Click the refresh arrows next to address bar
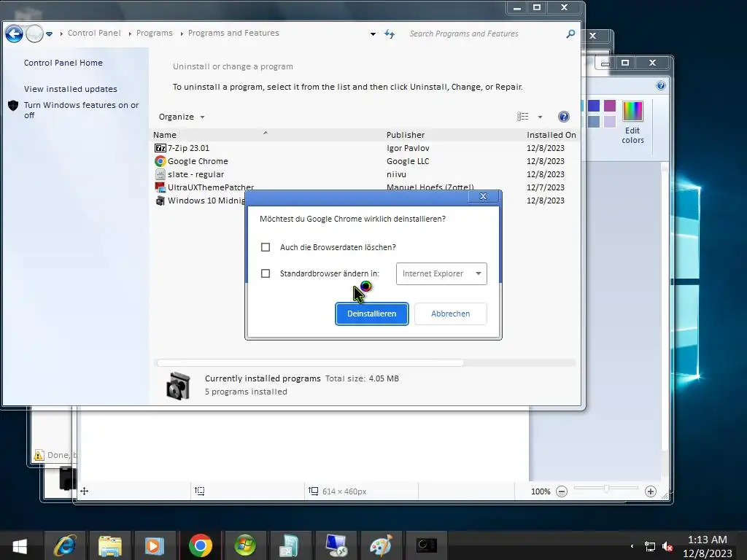This screenshot has height=560, width=747. pos(390,34)
